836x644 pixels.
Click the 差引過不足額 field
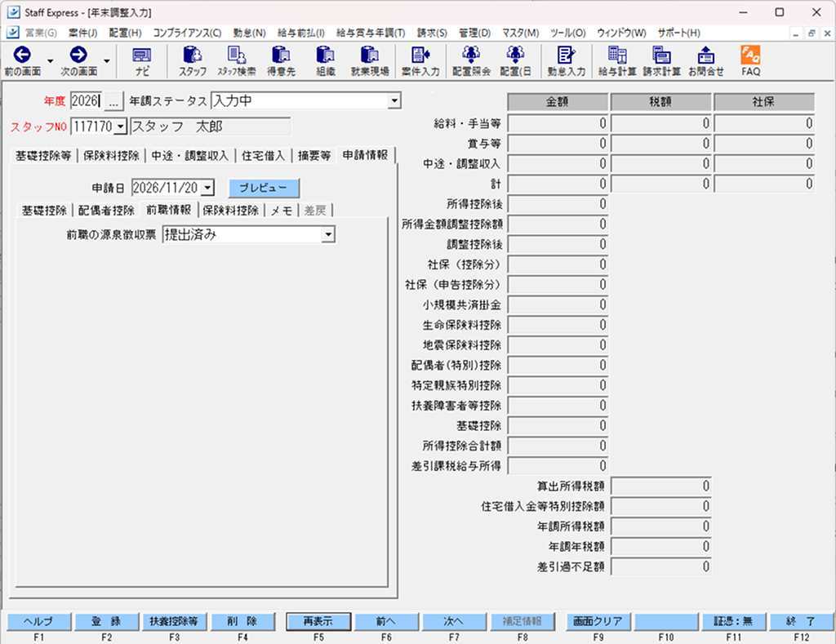click(660, 566)
